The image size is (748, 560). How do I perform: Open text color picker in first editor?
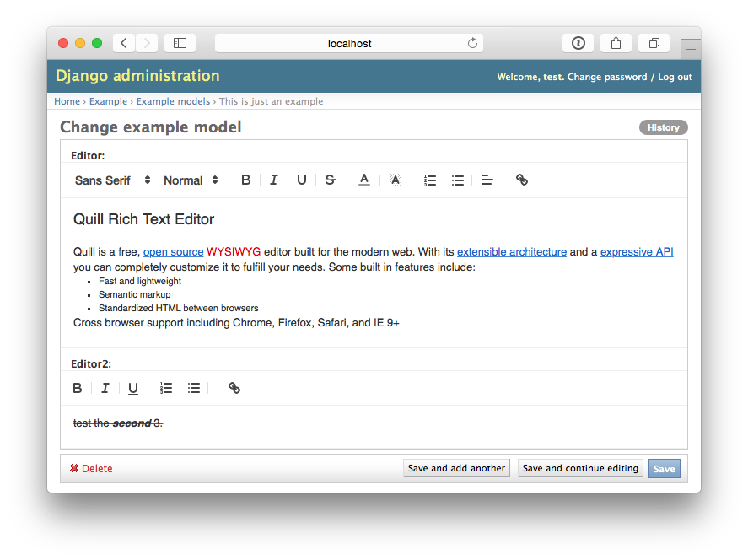(x=364, y=180)
